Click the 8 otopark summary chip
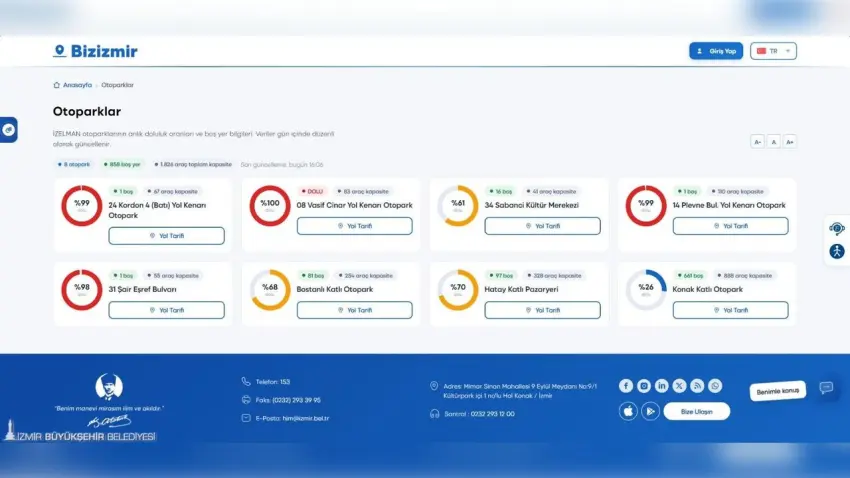The height and width of the screenshot is (478, 850). [74, 164]
